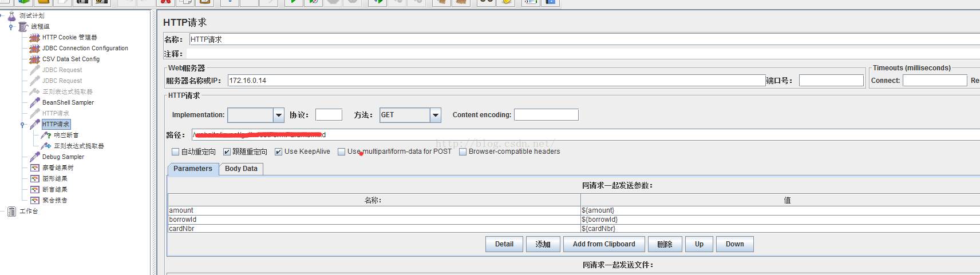Viewport: 980px width, 275px height.
Task: Select the borrowId parameter name cell
Action: 374,220
